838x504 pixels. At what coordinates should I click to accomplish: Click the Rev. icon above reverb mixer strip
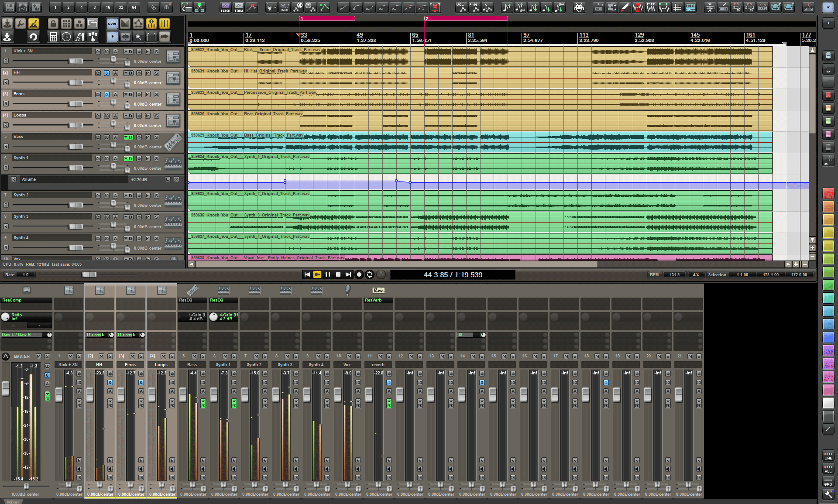point(378,290)
